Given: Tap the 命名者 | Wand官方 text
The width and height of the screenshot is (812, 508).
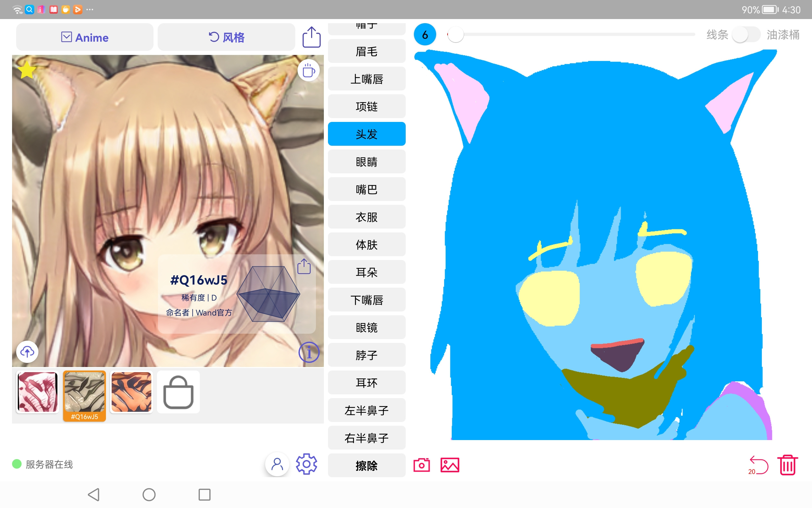Looking at the screenshot, I should [199, 313].
